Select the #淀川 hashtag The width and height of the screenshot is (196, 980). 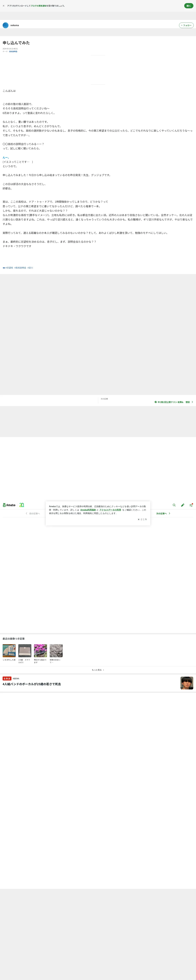pyautogui.click(x=30, y=268)
